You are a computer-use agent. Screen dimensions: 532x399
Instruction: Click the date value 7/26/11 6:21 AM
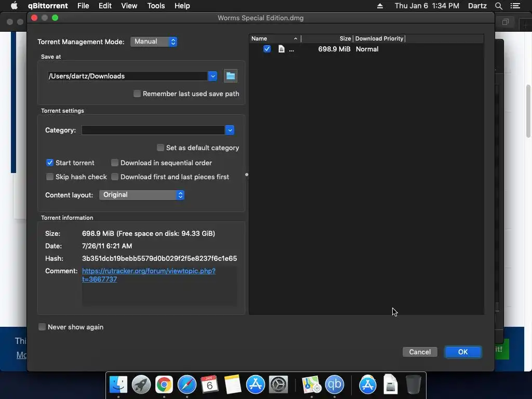click(107, 246)
